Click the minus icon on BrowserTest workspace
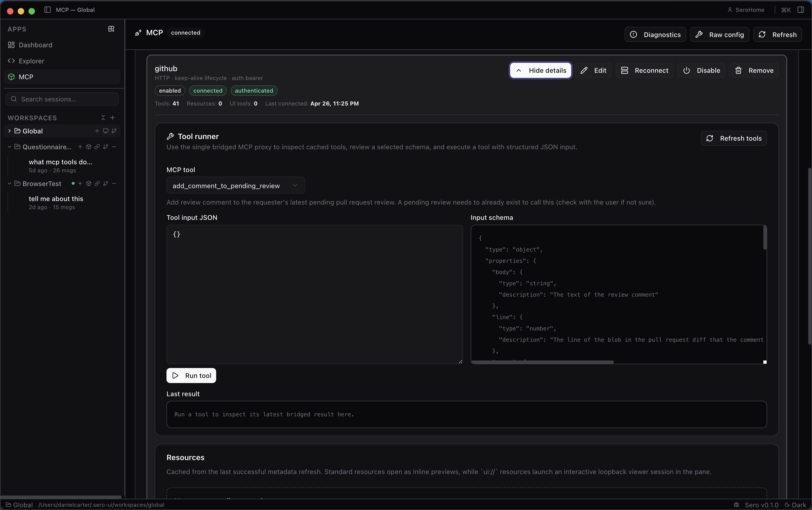 point(114,184)
